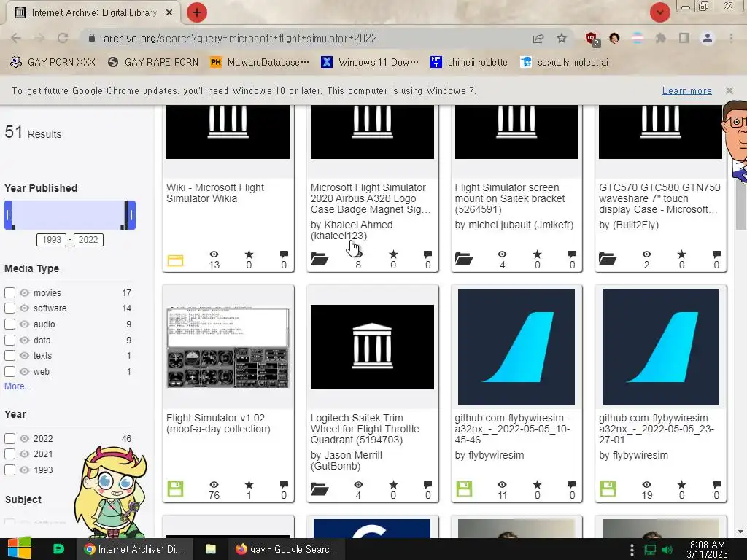The width and height of the screenshot is (747, 560).
Task: Check the movies media type checkbox
Action: point(9,293)
